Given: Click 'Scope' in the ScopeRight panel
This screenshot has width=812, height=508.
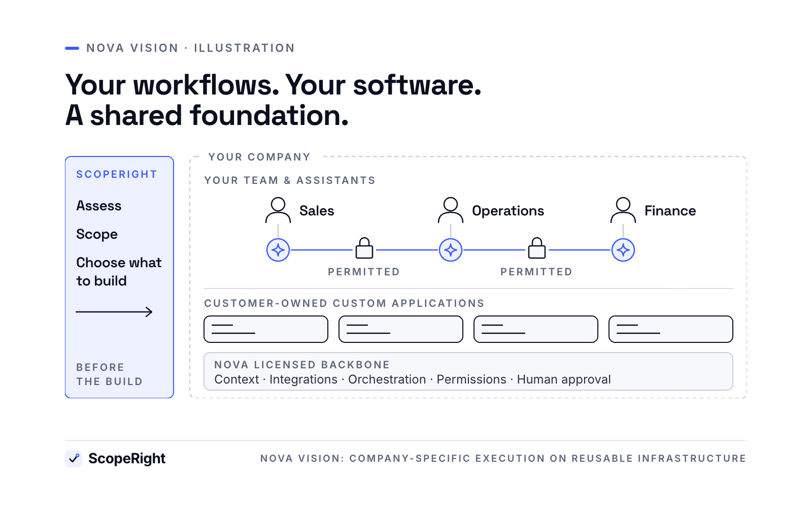Looking at the screenshot, I should [97, 234].
